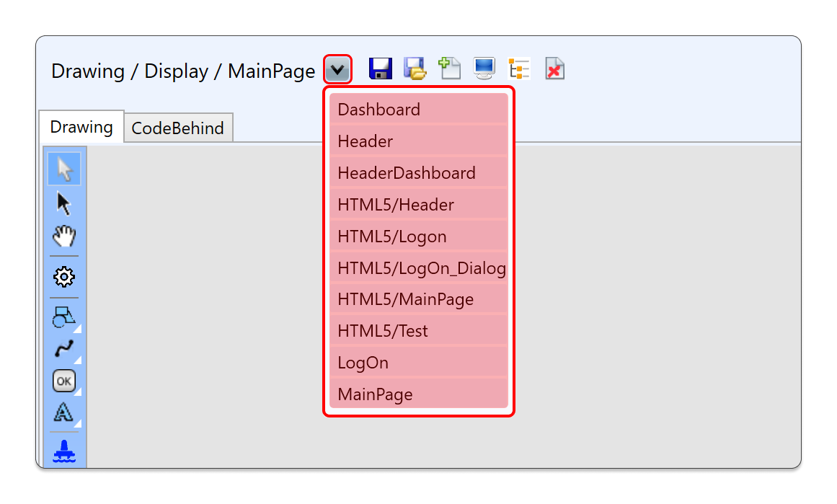The height and width of the screenshot is (504, 837).
Task: Select the black arrow direct selection tool
Action: (x=64, y=203)
